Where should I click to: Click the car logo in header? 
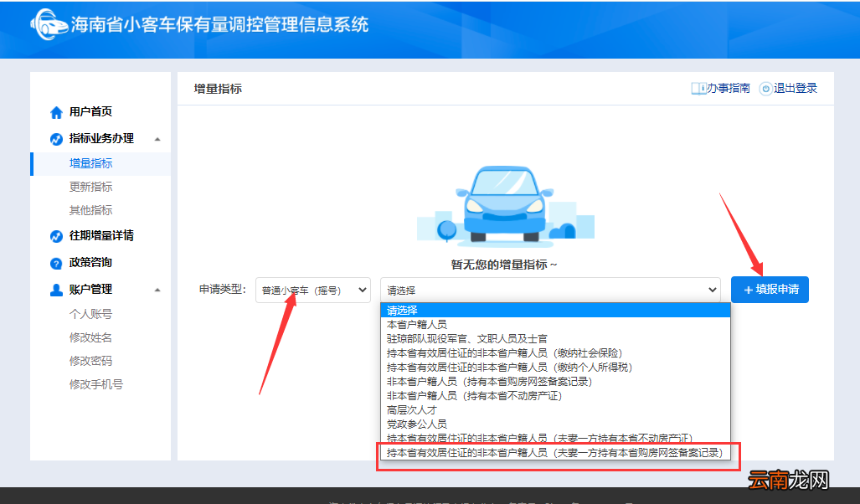(x=49, y=24)
